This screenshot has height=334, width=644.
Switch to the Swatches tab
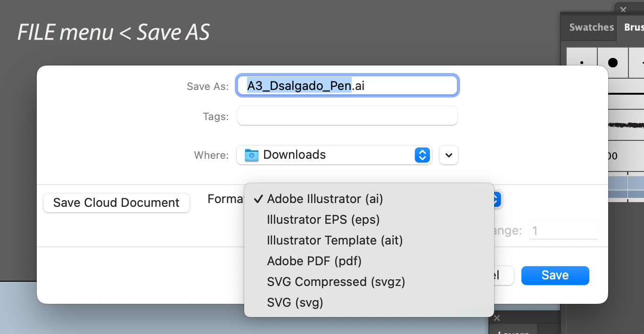pos(591,27)
